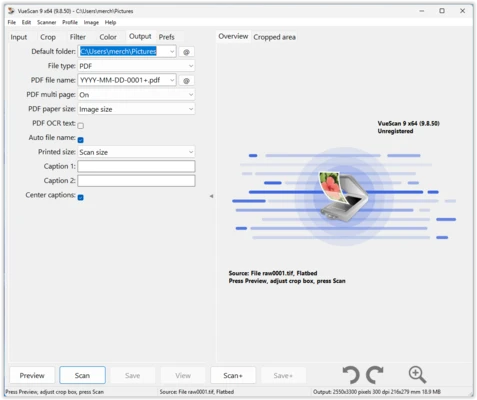Click the rotate left arrow icon

[x=351, y=375]
